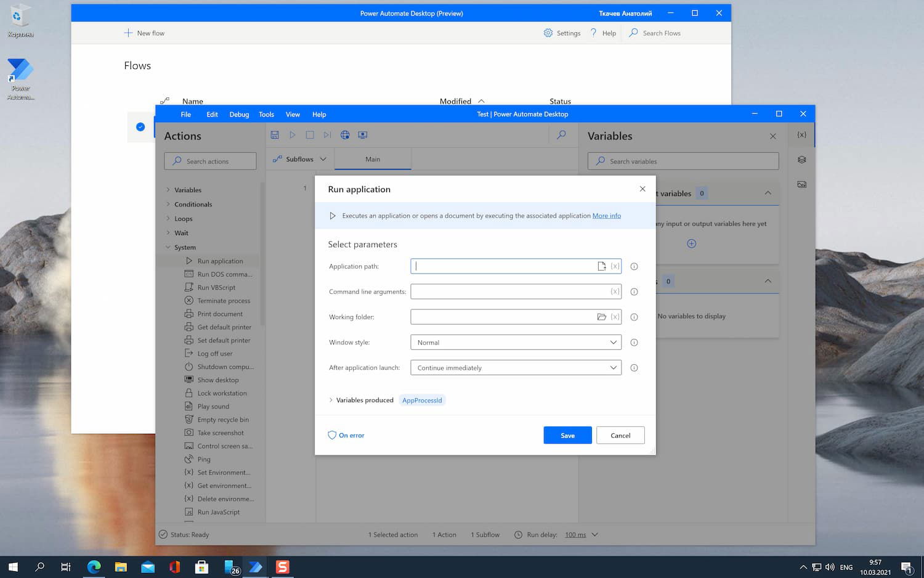924x578 pixels.
Task: Click the AppProcessId variable chip
Action: (x=422, y=400)
